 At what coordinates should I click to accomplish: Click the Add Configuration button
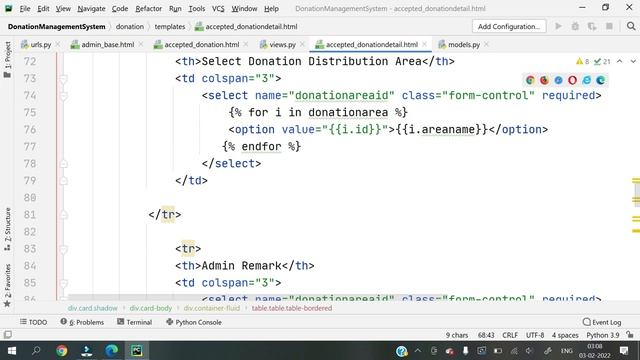tap(509, 27)
